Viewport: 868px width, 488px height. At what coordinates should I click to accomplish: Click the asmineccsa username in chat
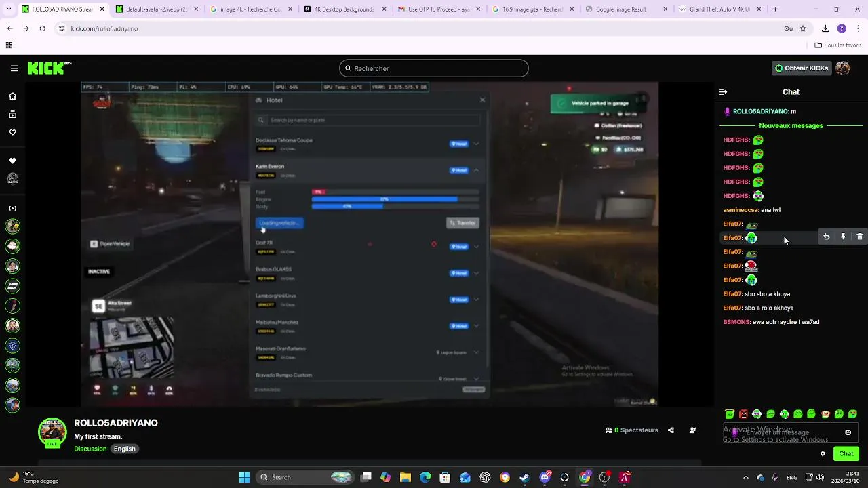coord(742,210)
